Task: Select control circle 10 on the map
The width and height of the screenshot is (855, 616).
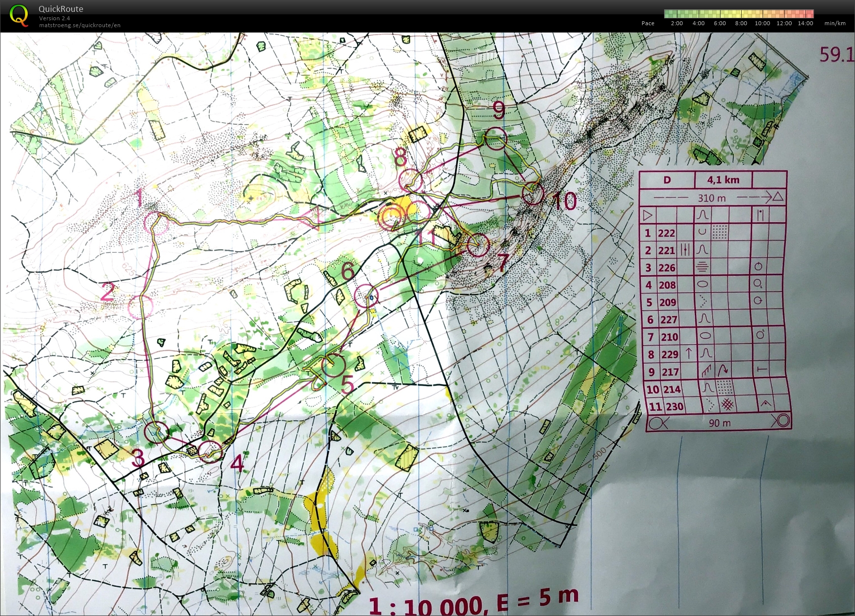Action: [533, 193]
